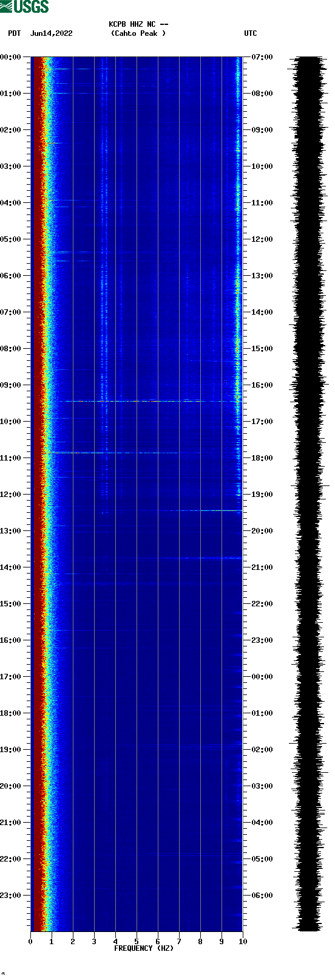The image size is (335, 980).
Task: Click the '10:00' UTC time label
Action: 262,166
